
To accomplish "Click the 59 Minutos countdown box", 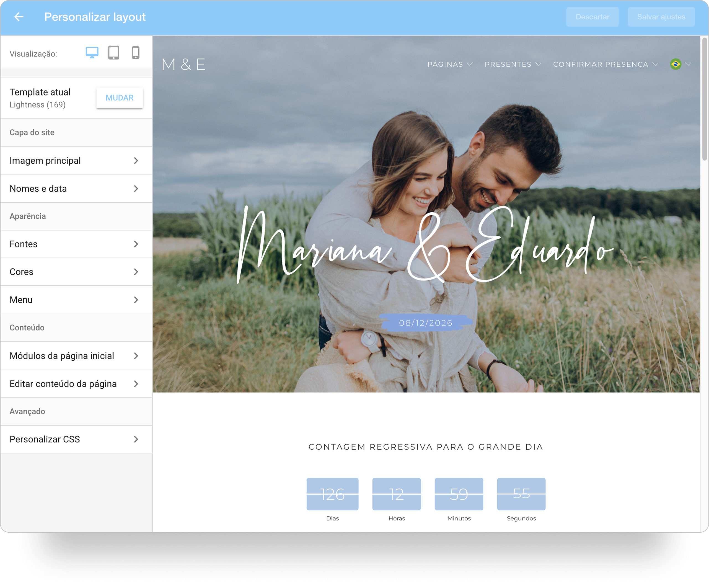I will point(459,494).
